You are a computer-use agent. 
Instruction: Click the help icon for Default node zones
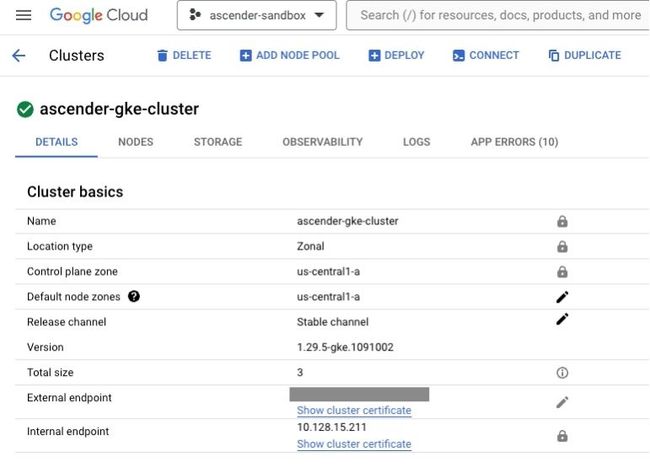tap(133, 296)
